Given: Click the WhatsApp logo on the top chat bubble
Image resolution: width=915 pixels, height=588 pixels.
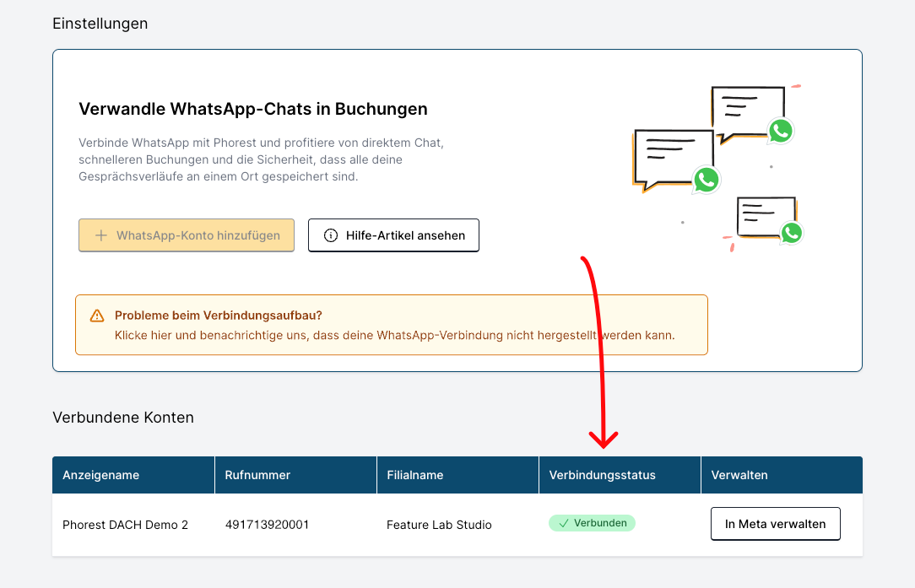Looking at the screenshot, I should coord(781,131).
